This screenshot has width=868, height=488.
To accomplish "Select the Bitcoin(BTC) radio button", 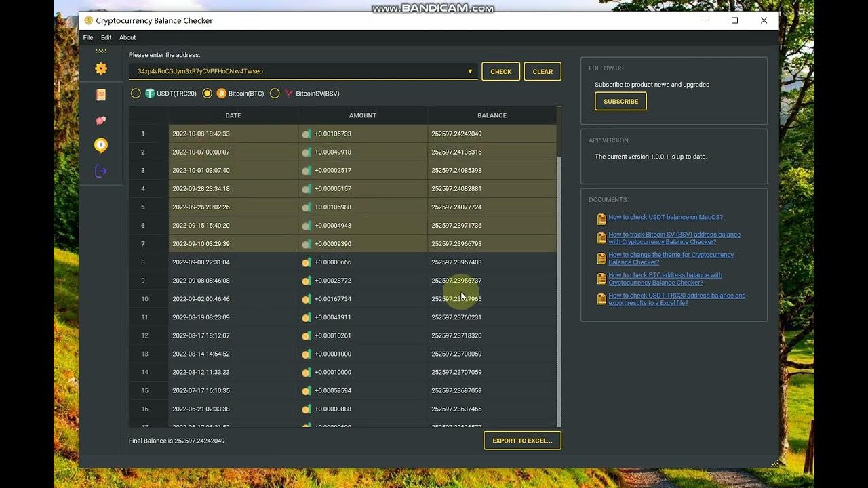I will pyautogui.click(x=208, y=94).
